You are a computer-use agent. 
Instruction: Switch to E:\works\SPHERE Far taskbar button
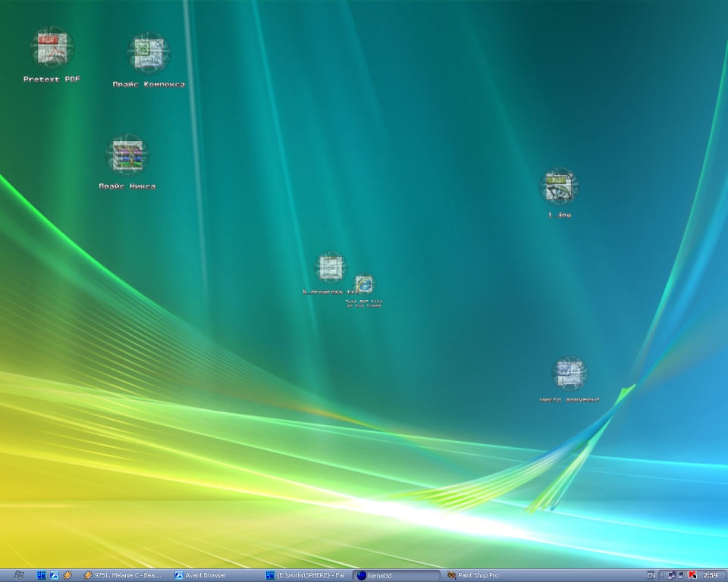tap(306, 575)
